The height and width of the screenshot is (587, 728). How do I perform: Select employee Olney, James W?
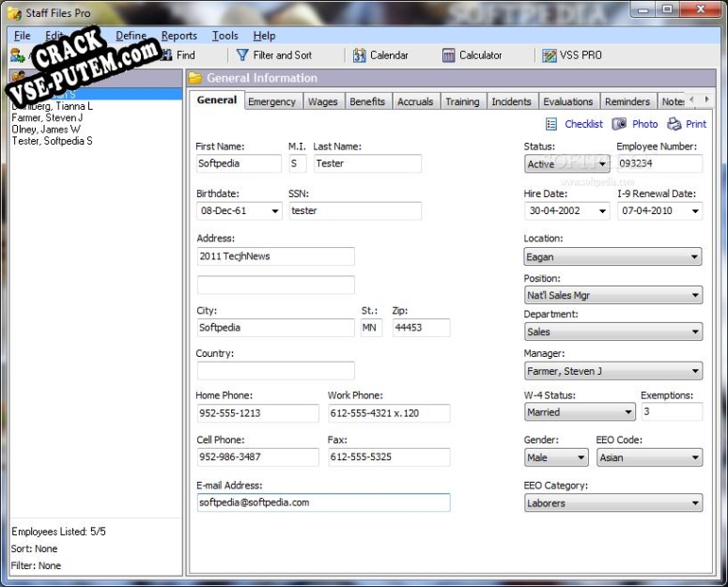(46, 130)
